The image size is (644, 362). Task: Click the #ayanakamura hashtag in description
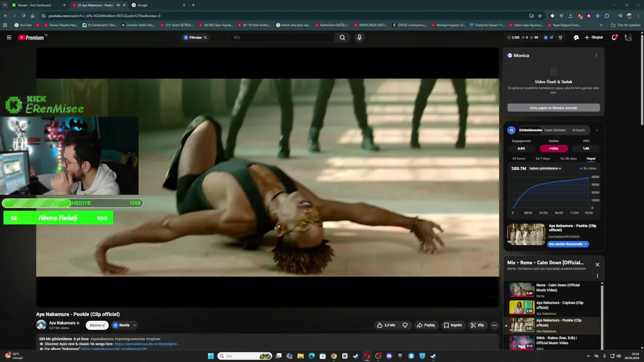pyautogui.click(x=102, y=339)
